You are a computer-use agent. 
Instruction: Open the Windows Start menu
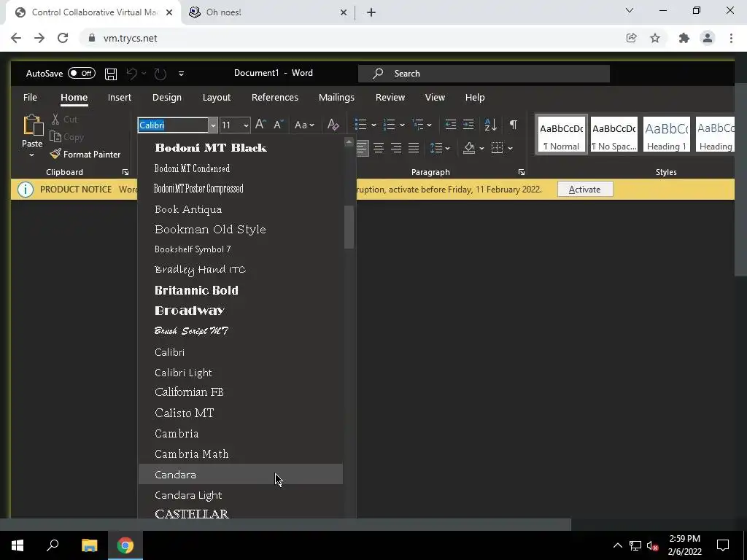tap(18, 545)
